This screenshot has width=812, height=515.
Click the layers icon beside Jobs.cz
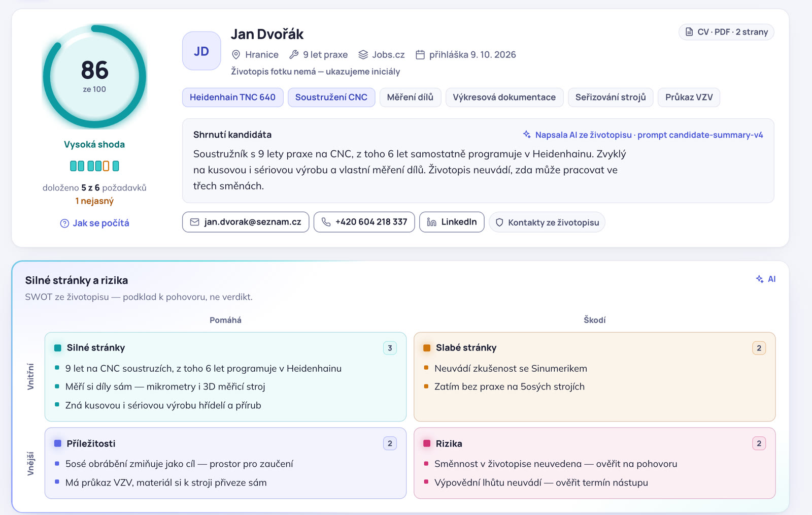(363, 54)
